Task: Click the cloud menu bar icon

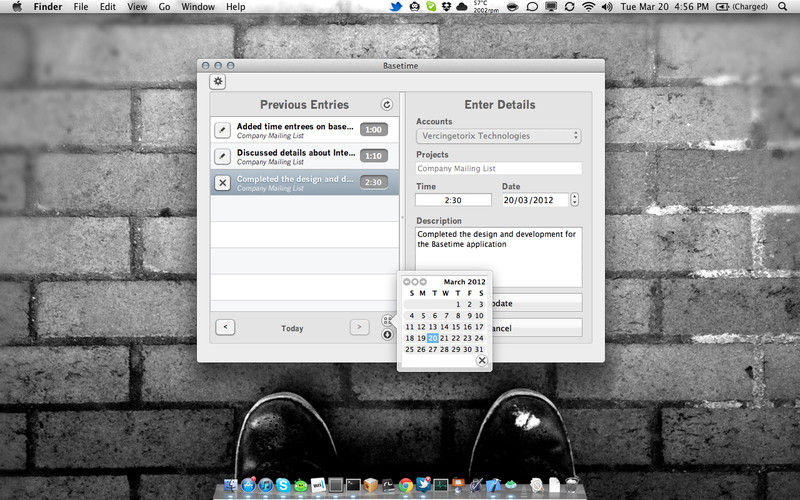Action: pyautogui.click(x=462, y=7)
